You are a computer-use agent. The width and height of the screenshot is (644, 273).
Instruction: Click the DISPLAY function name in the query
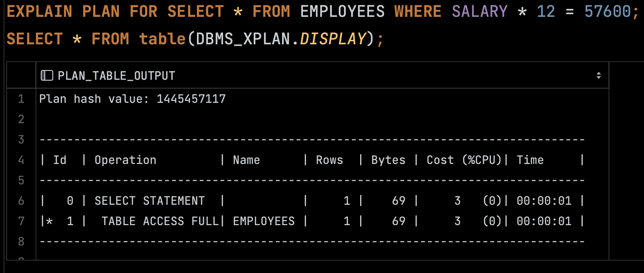[333, 39]
